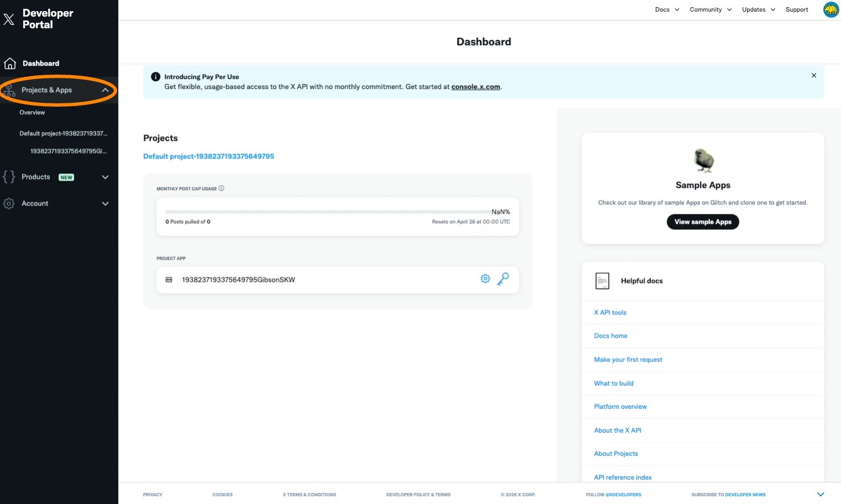Click the '0 Posts pulled of 0' text
This screenshot has height=504, width=841.
[x=188, y=222]
